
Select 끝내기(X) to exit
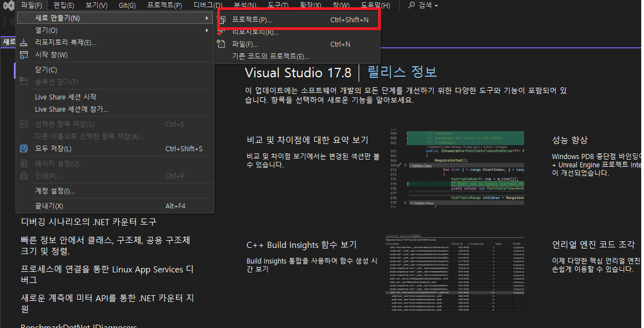115,206
